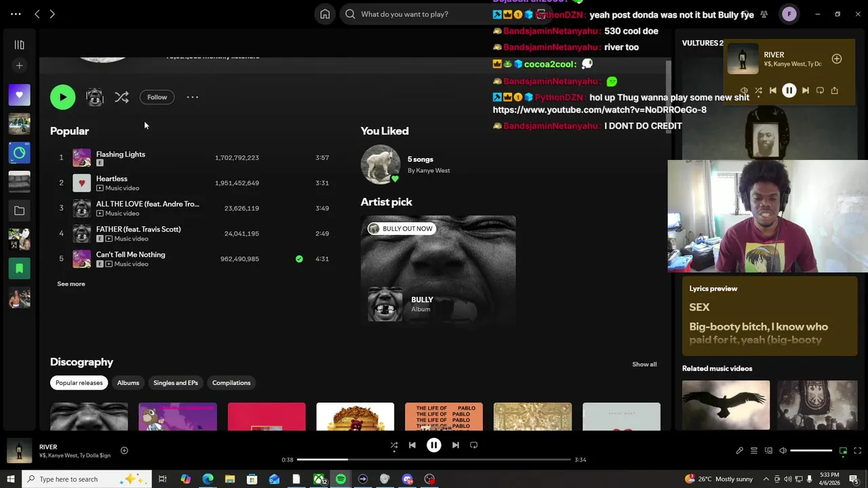This screenshot has height=488, width=868.
Task: Open Connect to a device icon
Action: tap(768, 451)
